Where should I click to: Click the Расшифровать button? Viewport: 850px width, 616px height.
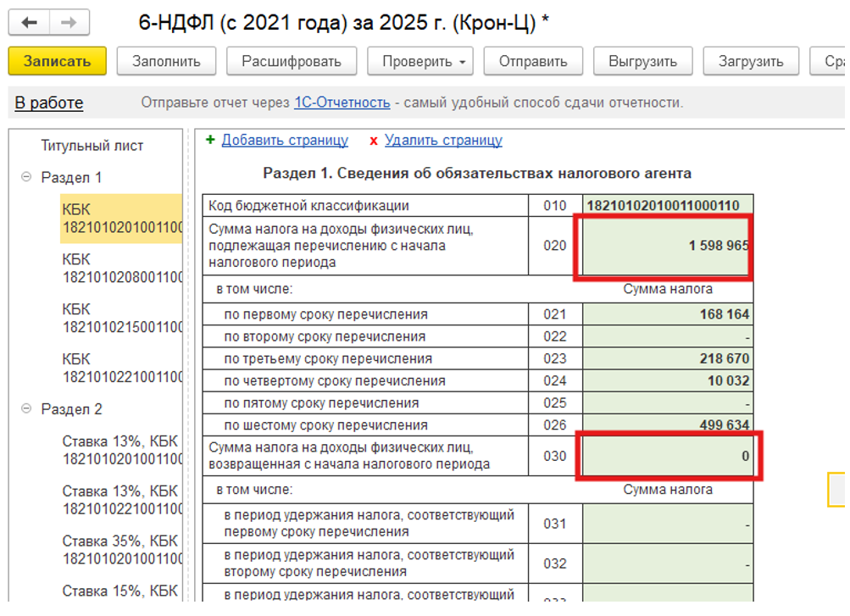(x=291, y=60)
